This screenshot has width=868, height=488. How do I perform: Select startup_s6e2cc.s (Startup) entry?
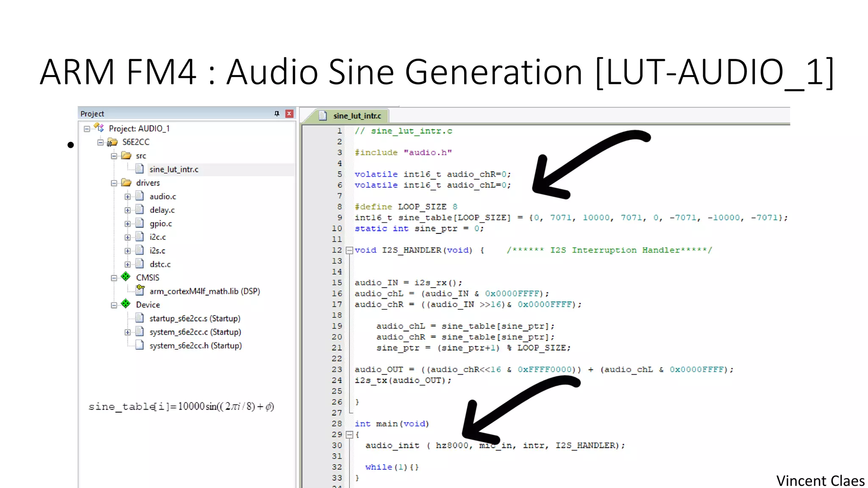coord(195,319)
